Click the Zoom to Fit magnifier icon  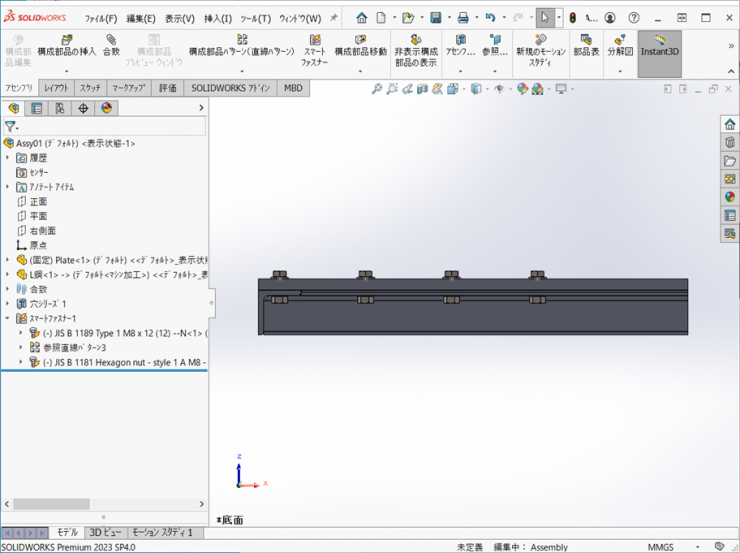(377, 89)
